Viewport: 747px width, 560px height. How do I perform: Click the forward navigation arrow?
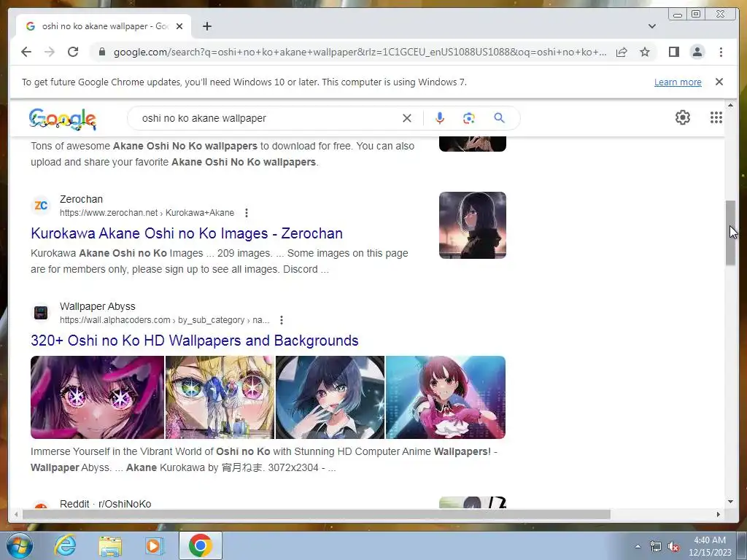point(50,52)
